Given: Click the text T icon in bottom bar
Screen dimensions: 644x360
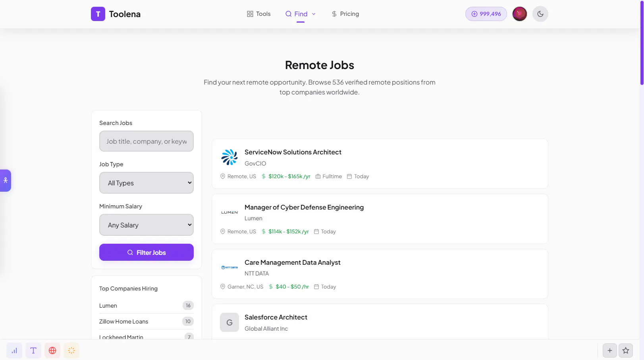Looking at the screenshot, I should click(33, 350).
